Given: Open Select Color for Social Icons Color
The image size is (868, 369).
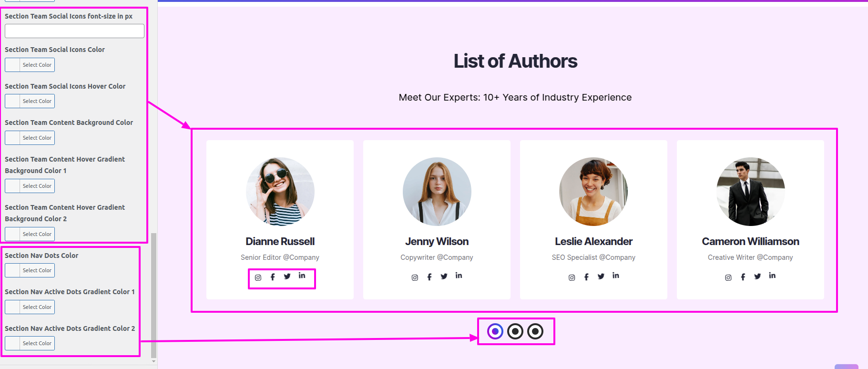Looking at the screenshot, I should point(37,65).
